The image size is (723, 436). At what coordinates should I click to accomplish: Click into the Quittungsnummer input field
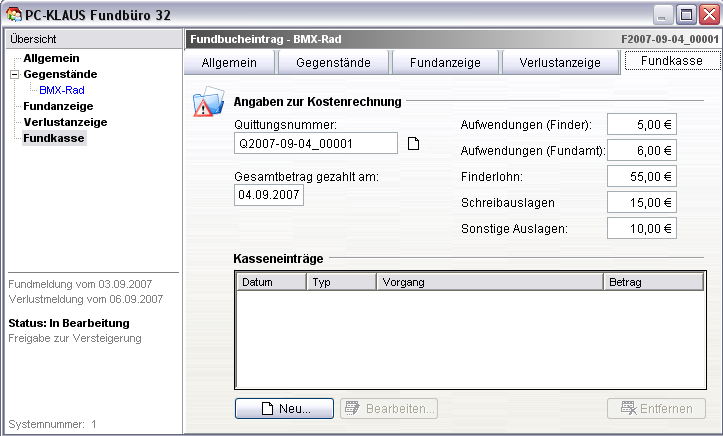coord(315,144)
